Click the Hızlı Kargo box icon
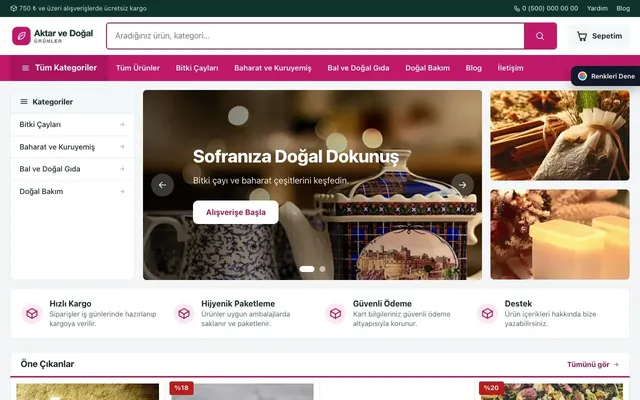This screenshot has width=640, height=400. pos(32,313)
